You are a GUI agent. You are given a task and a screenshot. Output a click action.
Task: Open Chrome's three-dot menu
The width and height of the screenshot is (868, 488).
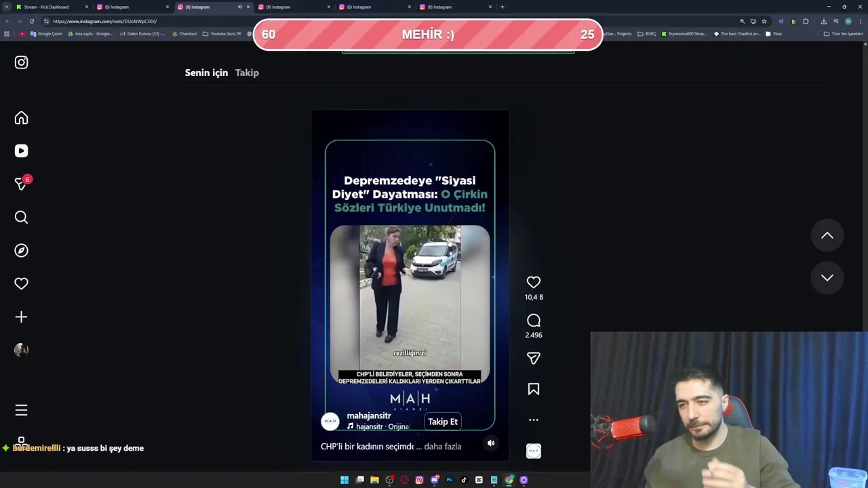coord(861,21)
